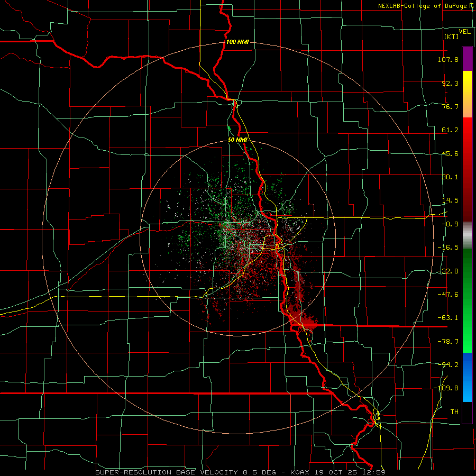
Task: Click the purple segment of the color bar
Action: [467, 59]
